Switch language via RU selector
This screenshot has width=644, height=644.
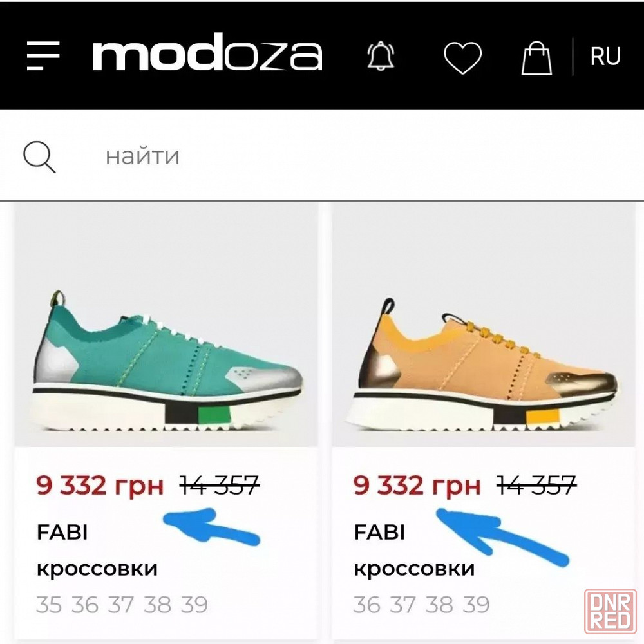coord(605,56)
